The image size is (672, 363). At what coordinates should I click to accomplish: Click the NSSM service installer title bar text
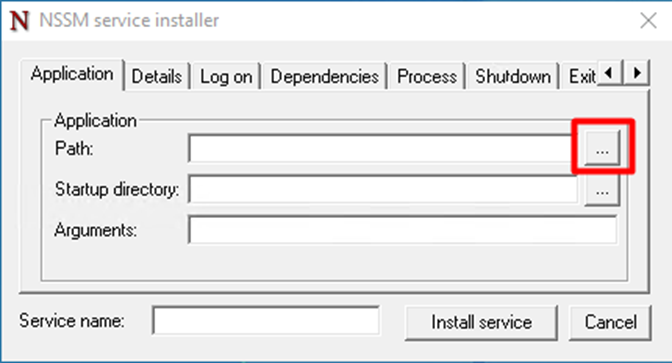tap(129, 20)
